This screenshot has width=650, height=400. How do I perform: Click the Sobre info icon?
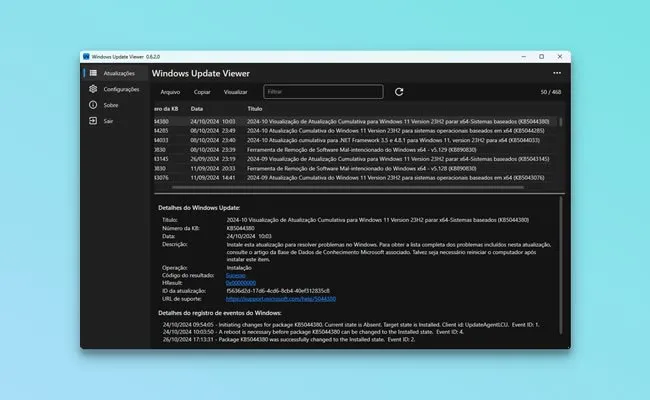(92, 104)
